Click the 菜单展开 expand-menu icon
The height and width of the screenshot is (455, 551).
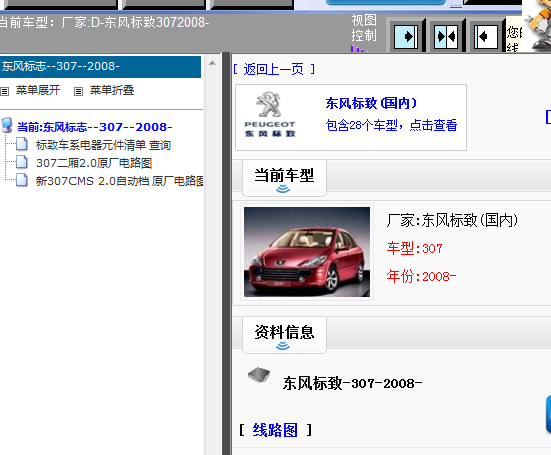[4, 92]
